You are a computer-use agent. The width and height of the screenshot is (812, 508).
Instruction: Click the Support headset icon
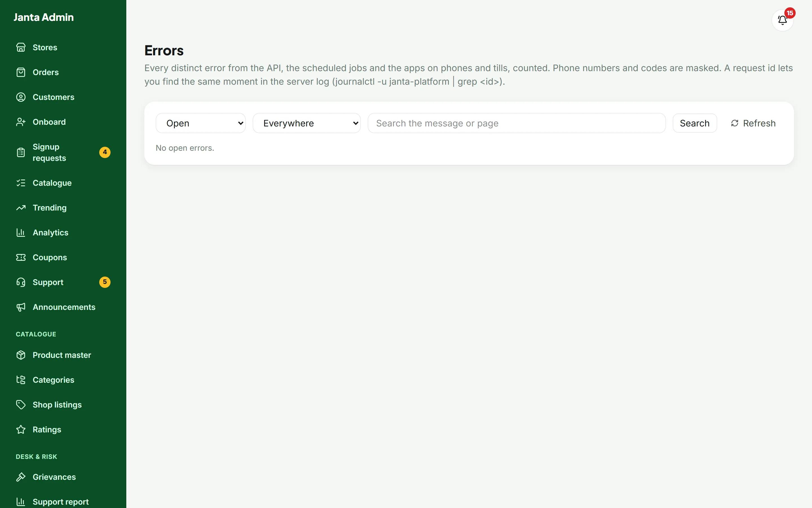point(21,282)
